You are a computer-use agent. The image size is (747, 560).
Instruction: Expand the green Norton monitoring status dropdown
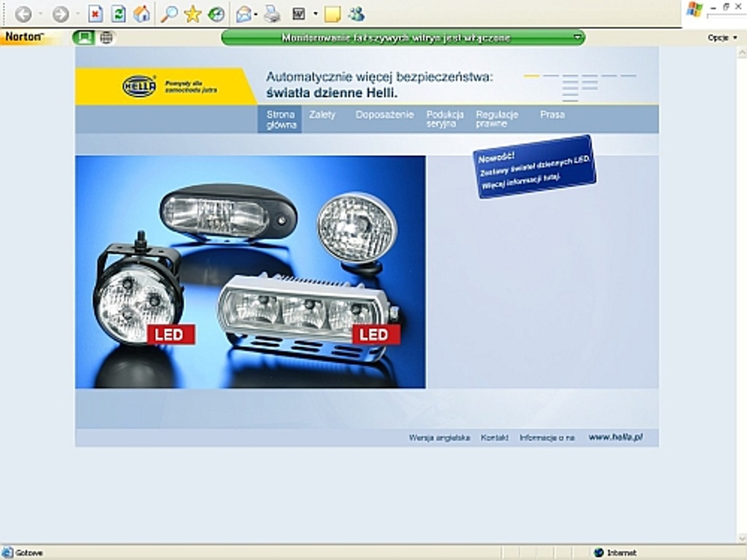tap(577, 37)
